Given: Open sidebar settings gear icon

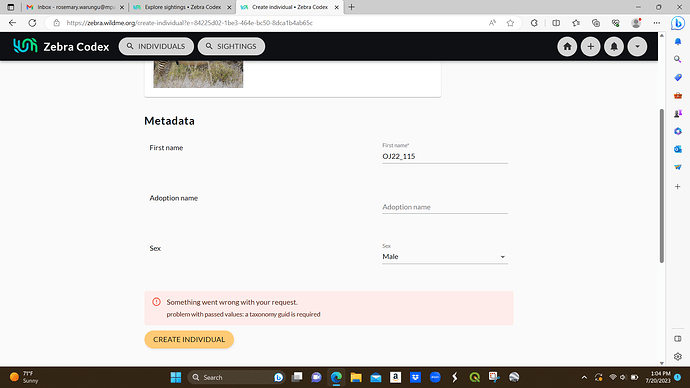Looking at the screenshot, I should coord(678,356).
